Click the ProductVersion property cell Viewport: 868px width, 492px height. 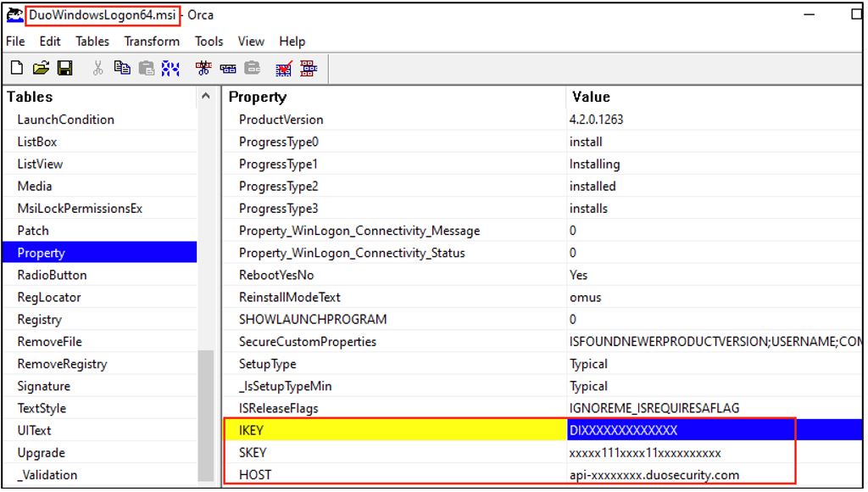point(394,120)
